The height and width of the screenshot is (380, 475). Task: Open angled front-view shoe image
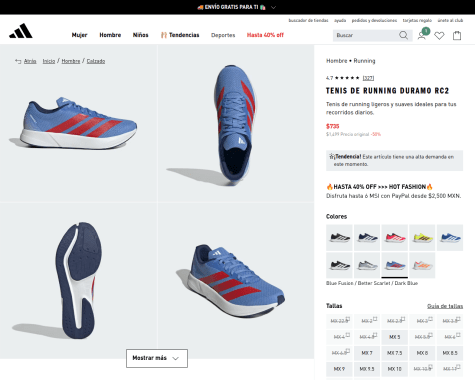236,281
